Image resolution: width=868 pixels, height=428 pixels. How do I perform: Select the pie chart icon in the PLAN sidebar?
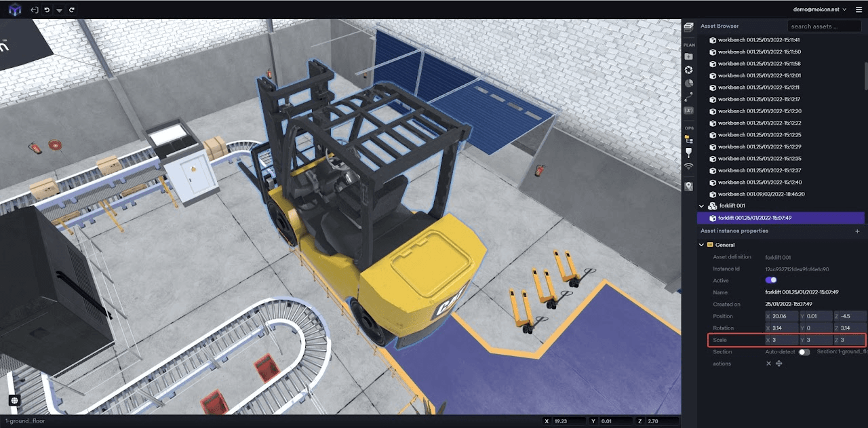(x=688, y=83)
